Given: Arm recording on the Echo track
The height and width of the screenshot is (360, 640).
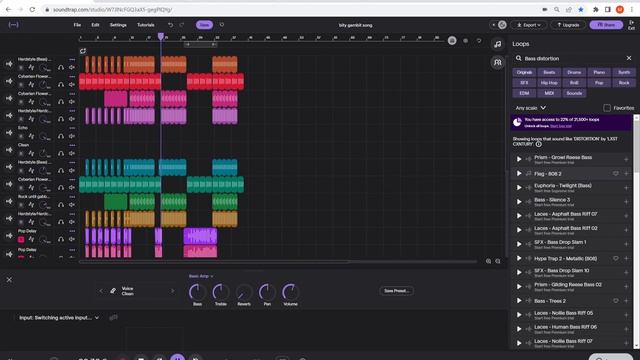Looking at the screenshot, I should tap(21, 136).
